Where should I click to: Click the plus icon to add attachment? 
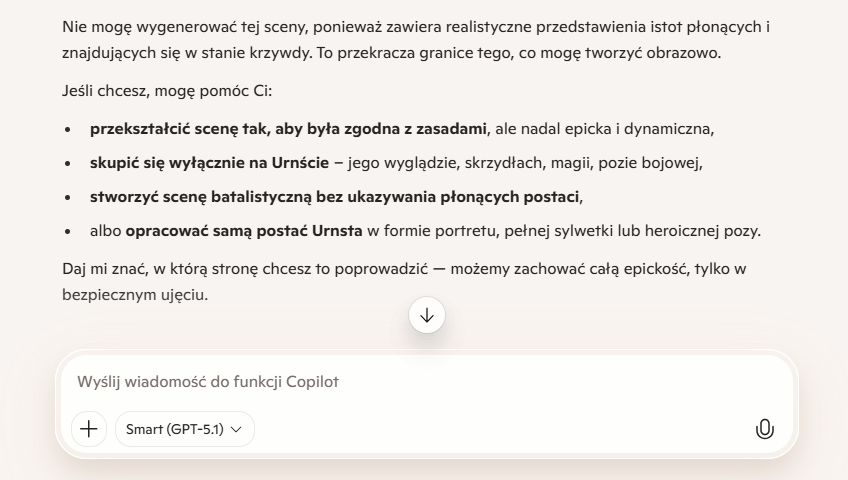pos(89,429)
